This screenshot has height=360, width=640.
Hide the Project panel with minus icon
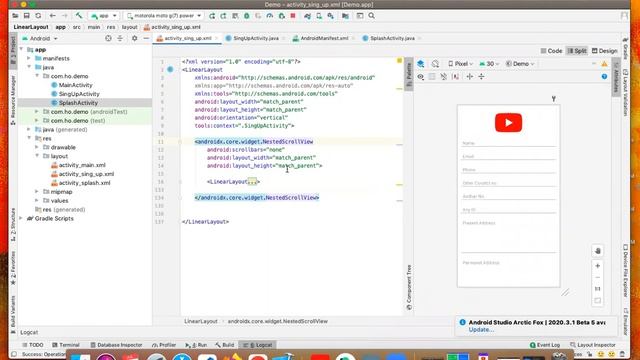click(x=146, y=38)
